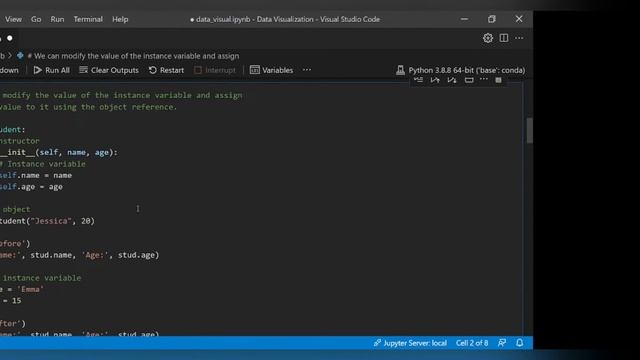Click the Clear Outputs list icon
Viewport: 640px width, 360px height.
pyautogui.click(x=83, y=70)
